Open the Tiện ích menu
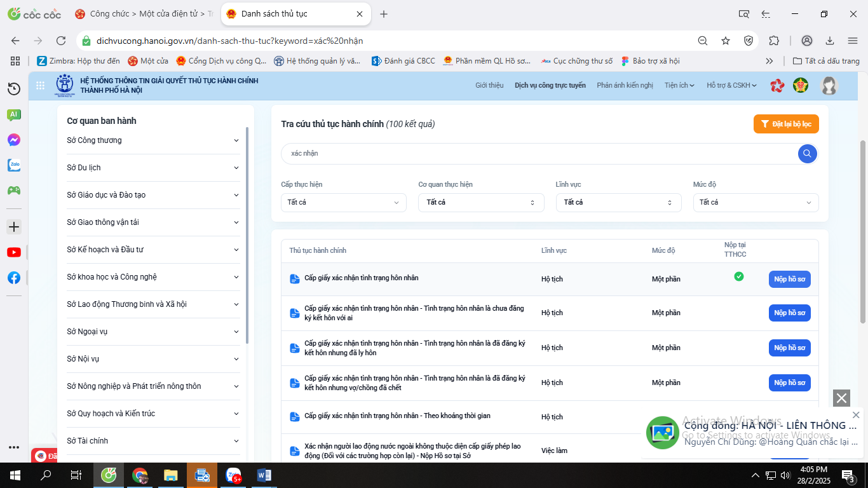 679,85
